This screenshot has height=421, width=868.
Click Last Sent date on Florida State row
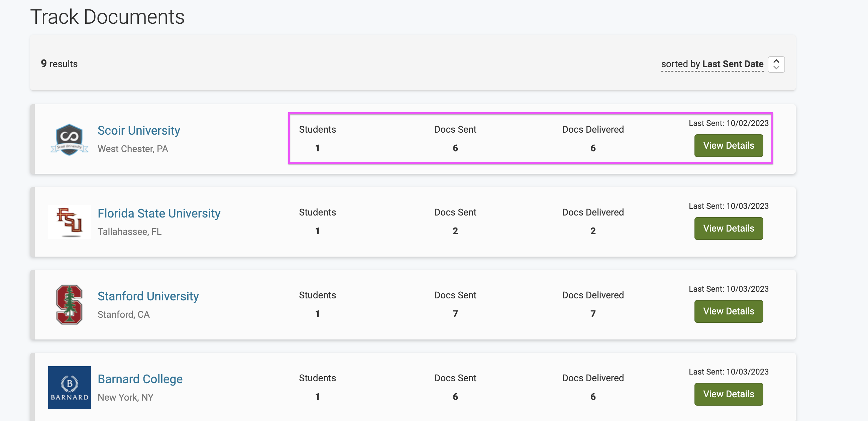729,206
